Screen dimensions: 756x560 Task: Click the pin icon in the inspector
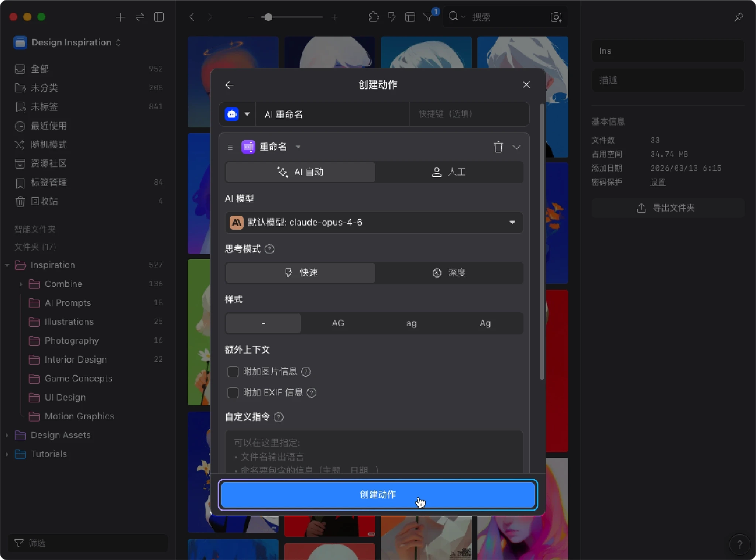click(x=739, y=17)
